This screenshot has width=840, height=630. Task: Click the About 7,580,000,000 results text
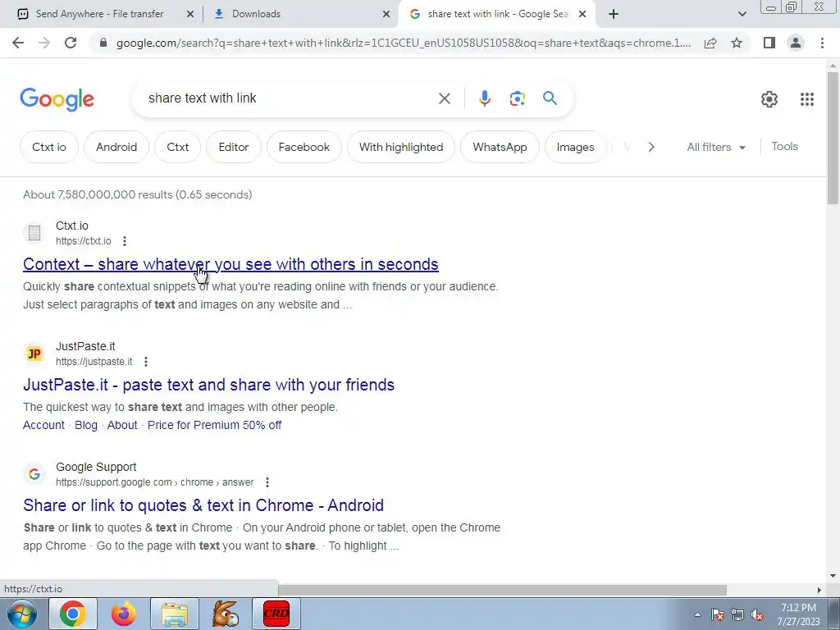pos(138,194)
